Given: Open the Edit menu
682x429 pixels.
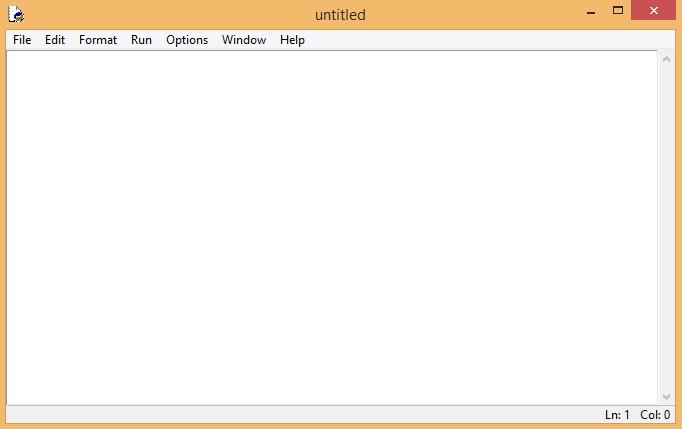Looking at the screenshot, I should click(55, 40).
